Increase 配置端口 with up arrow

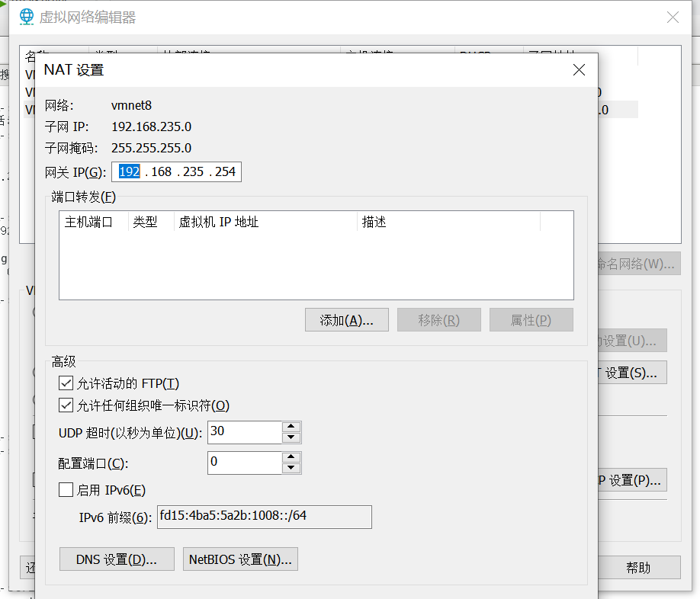[x=291, y=456]
